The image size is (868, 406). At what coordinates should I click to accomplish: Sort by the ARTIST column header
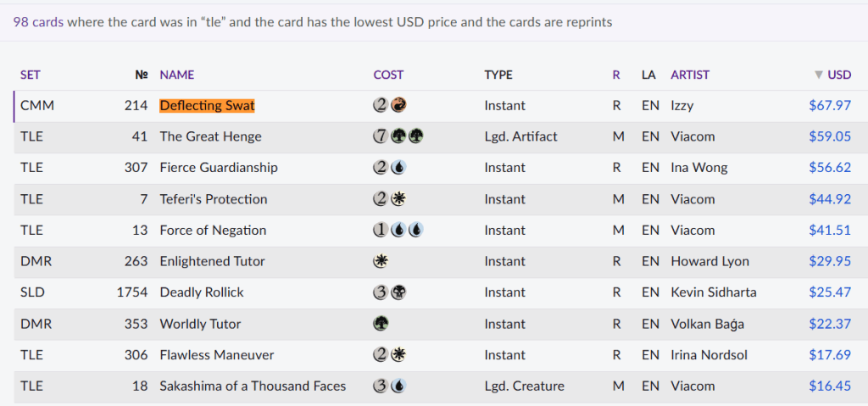pyautogui.click(x=690, y=75)
